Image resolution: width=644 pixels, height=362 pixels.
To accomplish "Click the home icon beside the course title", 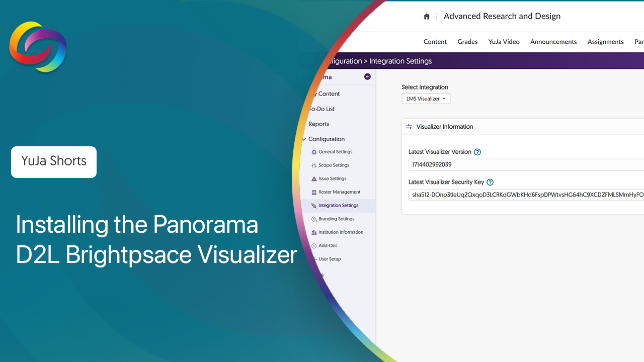I will (427, 17).
